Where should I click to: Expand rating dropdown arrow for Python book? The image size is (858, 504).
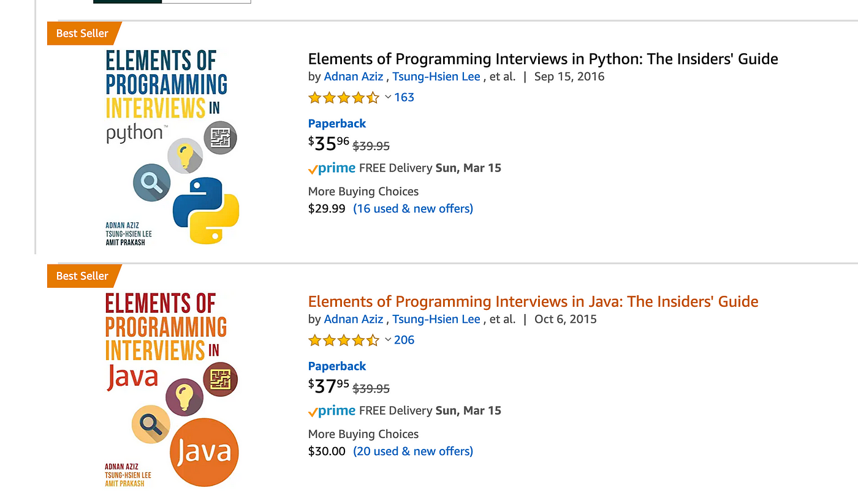coord(388,97)
